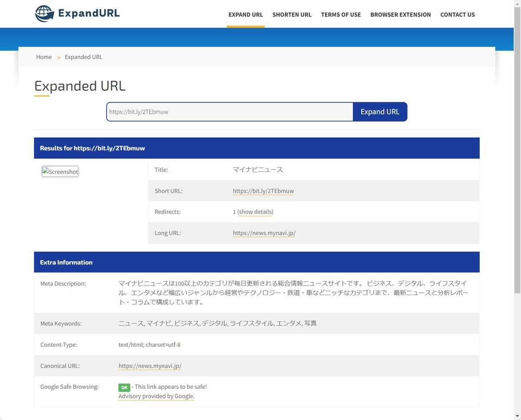Screen dimensions: 521x420
Task: Click the Long URL label
Action: (168, 233)
